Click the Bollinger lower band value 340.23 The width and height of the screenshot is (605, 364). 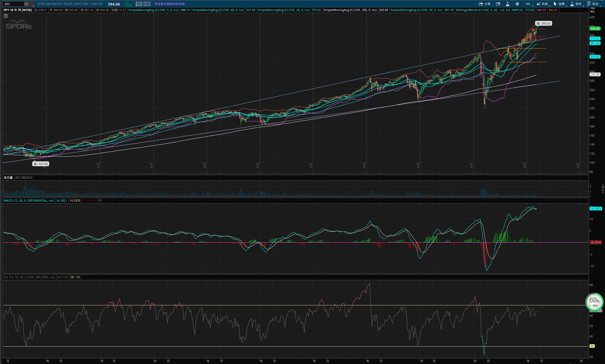[x=541, y=10]
